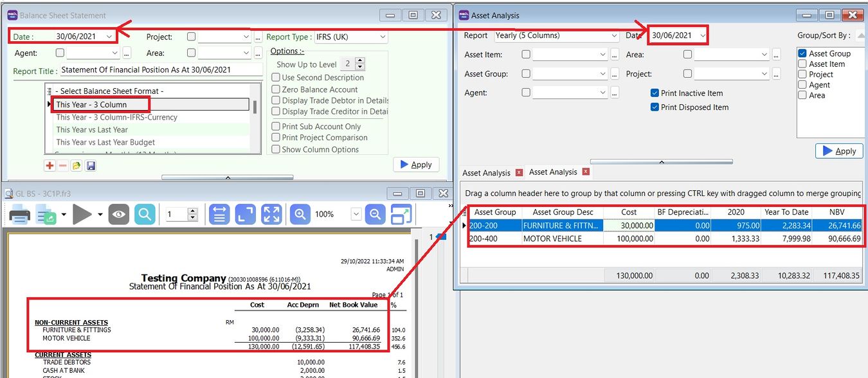868x378 pixels.
Task: Click Apply in the Balance Sheet Statement window
Action: pyautogui.click(x=415, y=165)
